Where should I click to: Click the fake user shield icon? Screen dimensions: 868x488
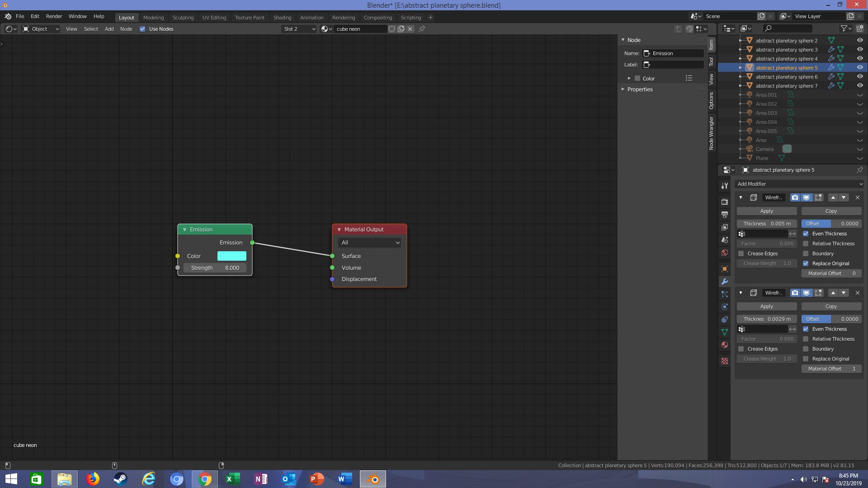point(392,29)
